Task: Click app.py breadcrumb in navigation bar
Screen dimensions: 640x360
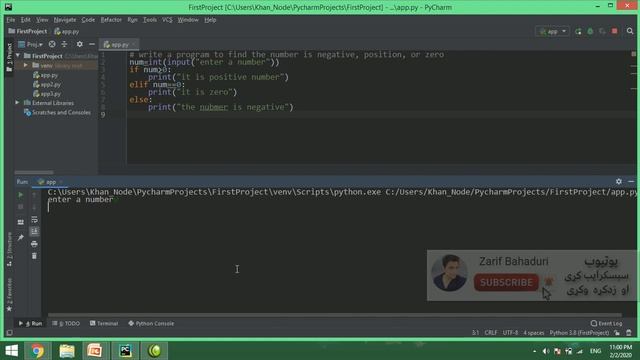Action: pos(67,31)
